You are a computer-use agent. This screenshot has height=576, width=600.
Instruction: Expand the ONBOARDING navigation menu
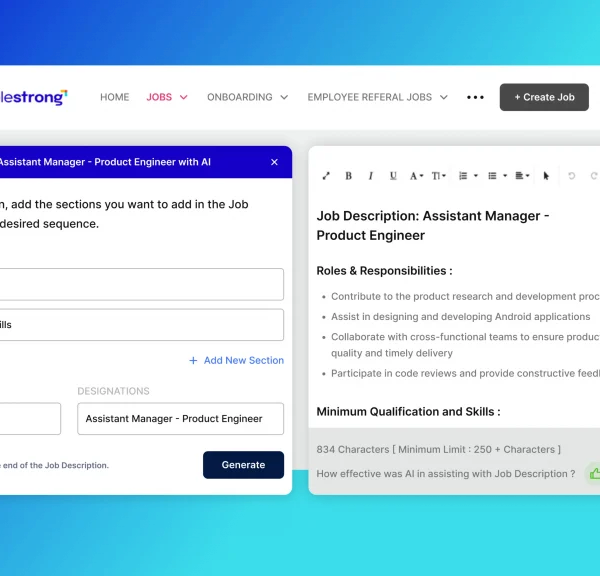[x=247, y=97]
